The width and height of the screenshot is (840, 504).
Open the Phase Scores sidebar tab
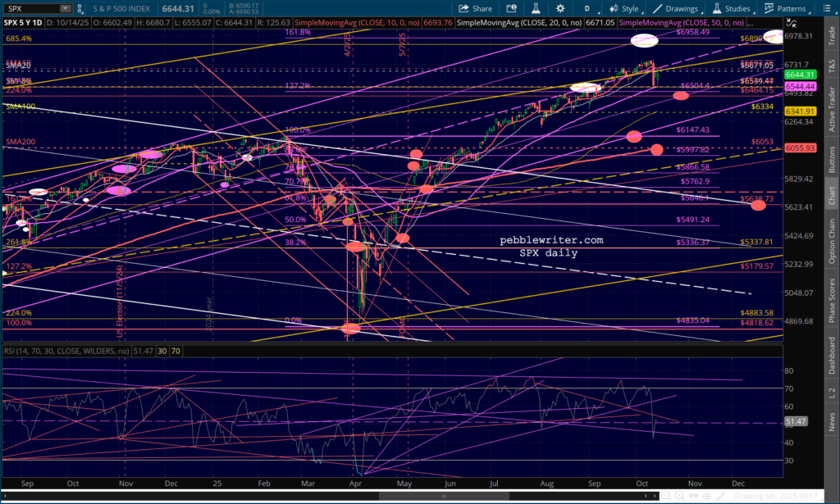(x=832, y=301)
